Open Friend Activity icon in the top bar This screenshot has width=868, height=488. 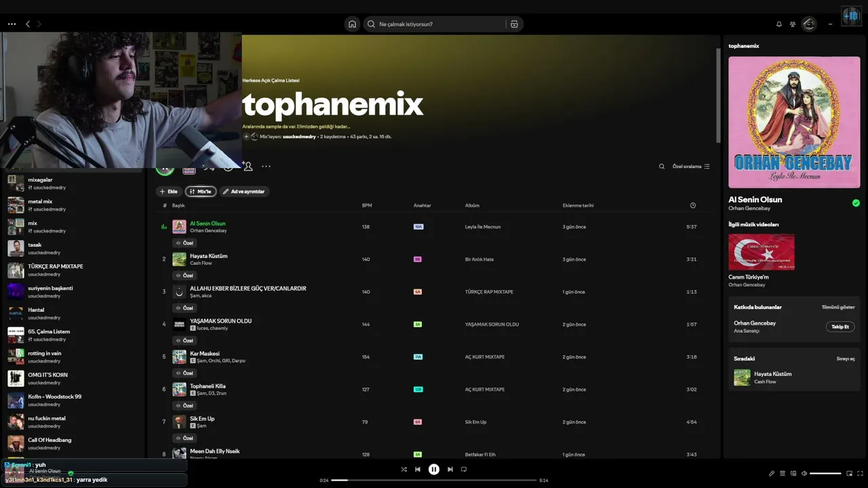point(793,24)
